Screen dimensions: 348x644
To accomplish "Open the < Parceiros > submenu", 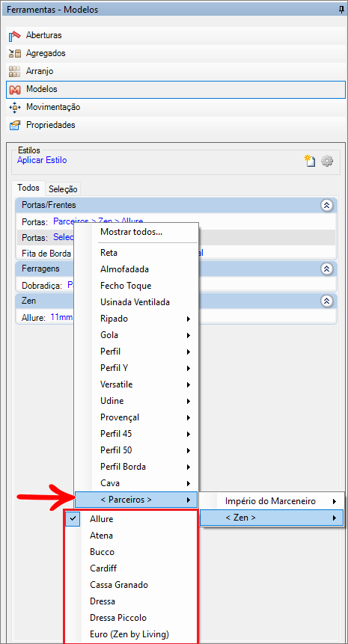I will click(x=136, y=500).
